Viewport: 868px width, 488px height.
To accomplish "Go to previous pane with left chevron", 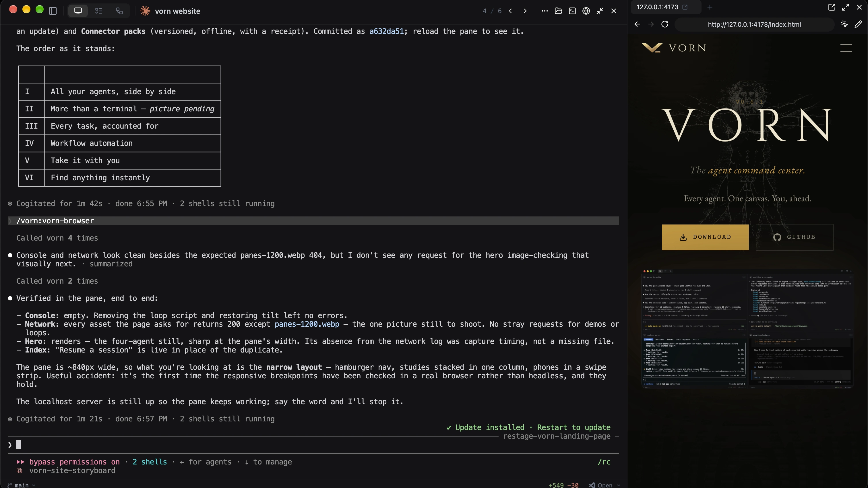I will [x=510, y=11].
